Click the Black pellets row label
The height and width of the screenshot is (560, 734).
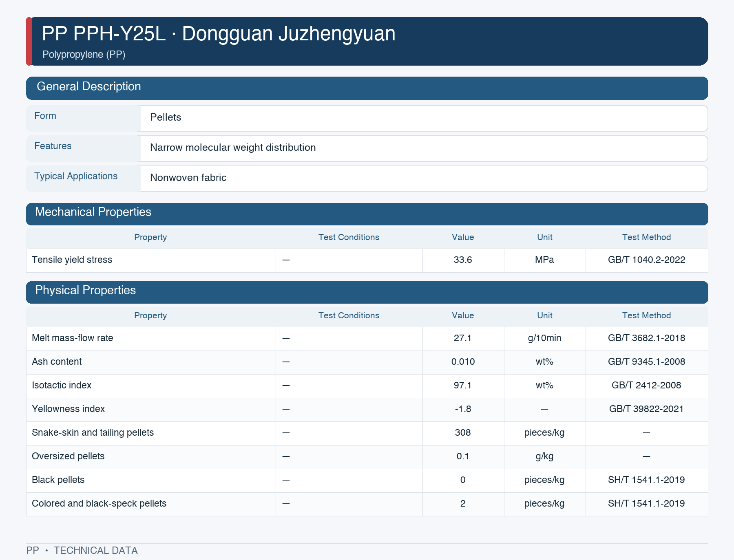click(58, 480)
